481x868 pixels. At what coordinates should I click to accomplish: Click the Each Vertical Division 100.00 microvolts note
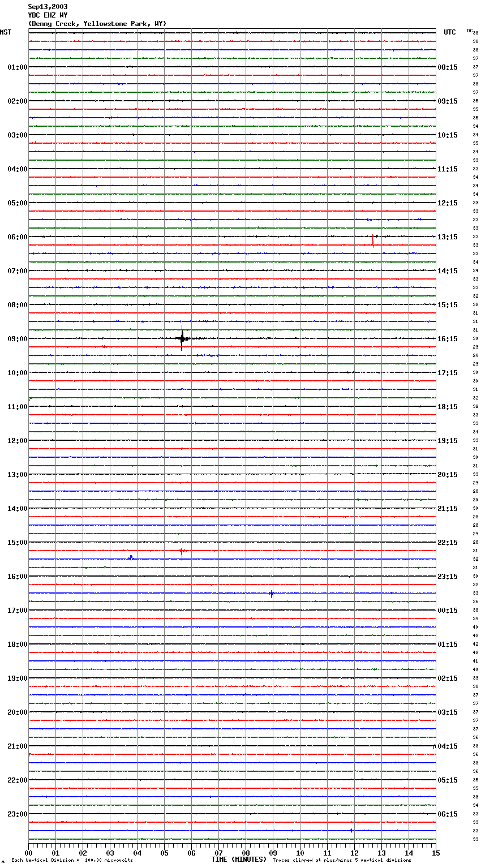point(72,860)
